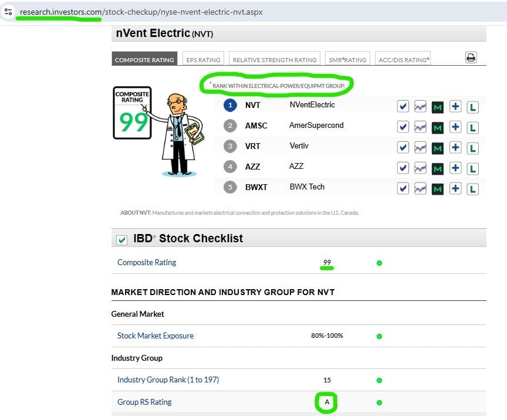Screen dimensions: 507x420
Task: Click Leaderboard L icon for AMSC
Action: pos(473,128)
